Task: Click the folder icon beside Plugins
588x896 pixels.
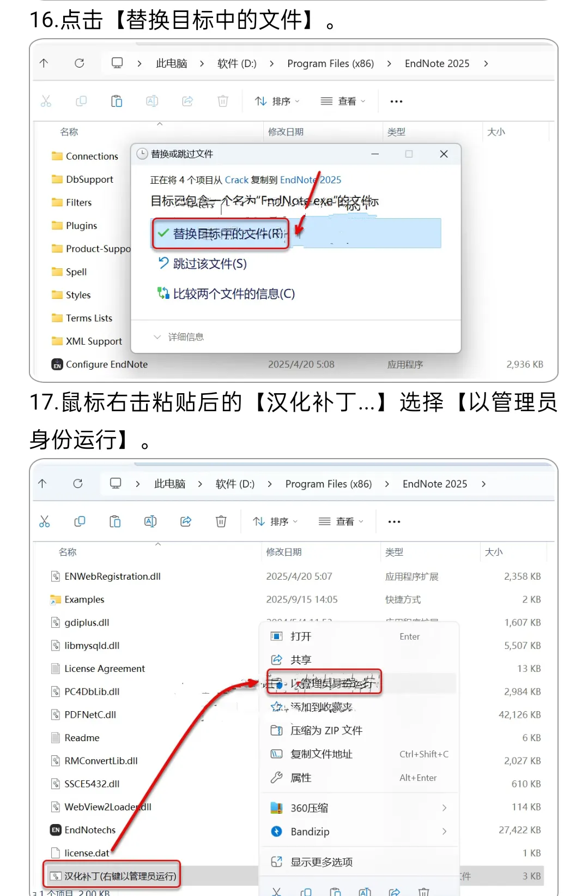Action: click(57, 225)
